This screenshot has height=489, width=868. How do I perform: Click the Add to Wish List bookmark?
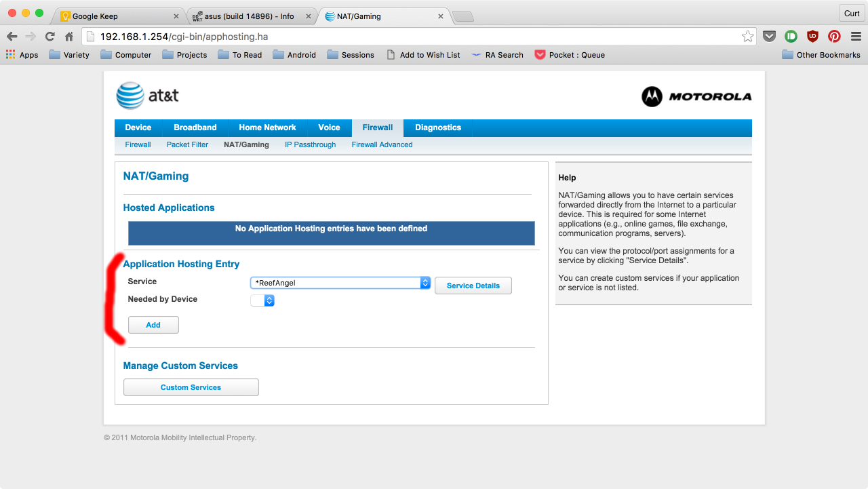pyautogui.click(x=423, y=55)
